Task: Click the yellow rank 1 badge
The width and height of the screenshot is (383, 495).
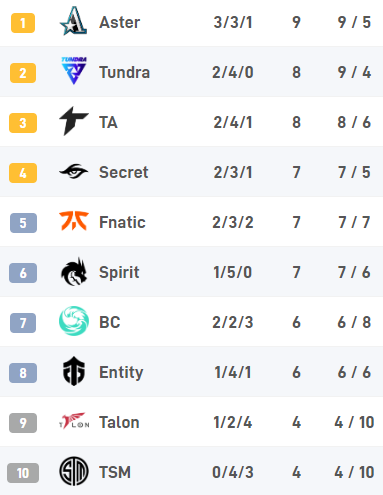Action: coord(23,23)
